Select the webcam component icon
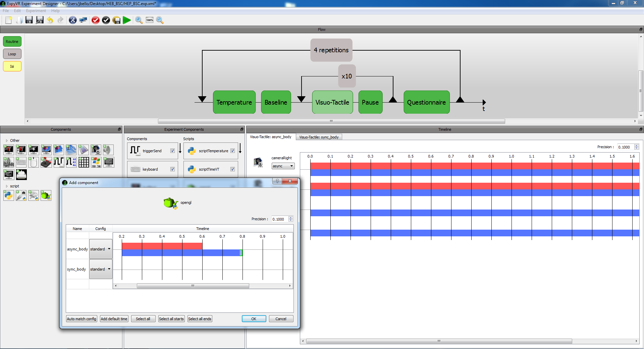This screenshot has height=349, width=644. pyautogui.click(x=96, y=150)
